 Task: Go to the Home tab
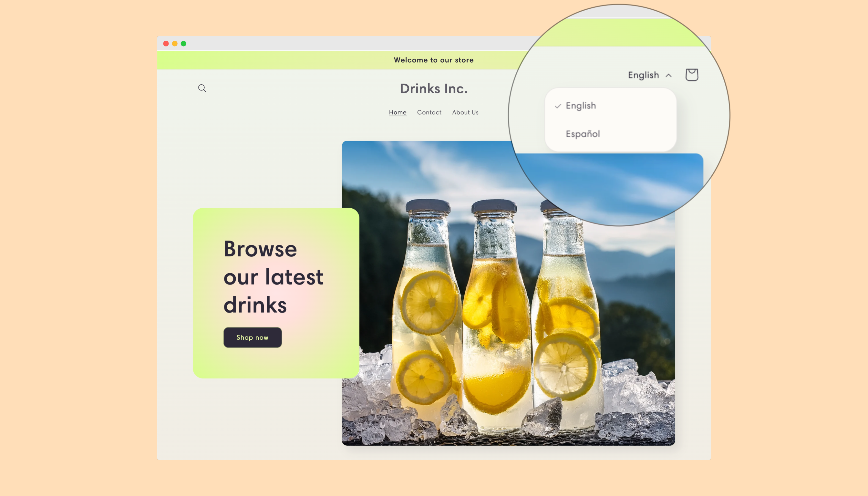[x=398, y=112]
